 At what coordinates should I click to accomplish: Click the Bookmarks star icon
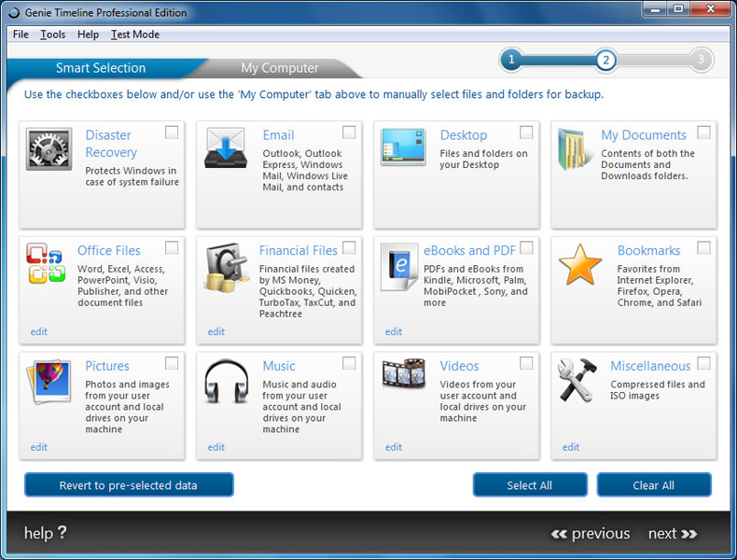pos(580,265)
